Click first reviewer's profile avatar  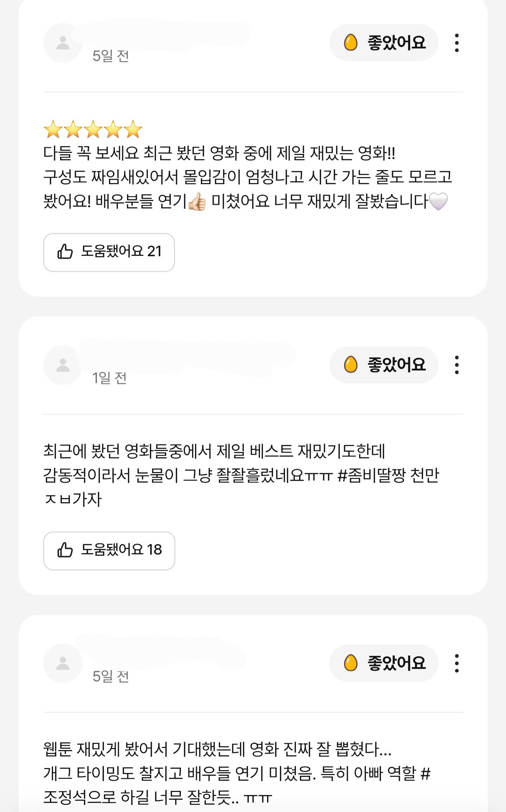pyautogui.click(x=63, y=43)
